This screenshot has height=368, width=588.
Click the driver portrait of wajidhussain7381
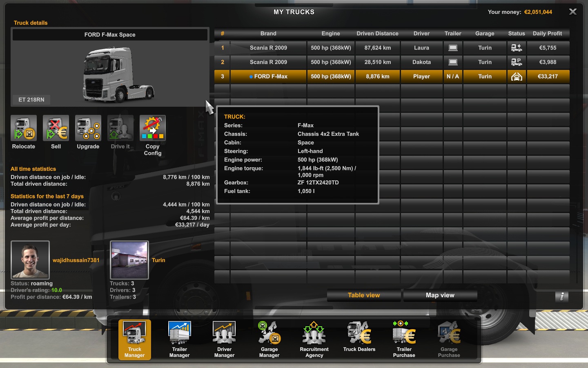(x=30, y=260)
